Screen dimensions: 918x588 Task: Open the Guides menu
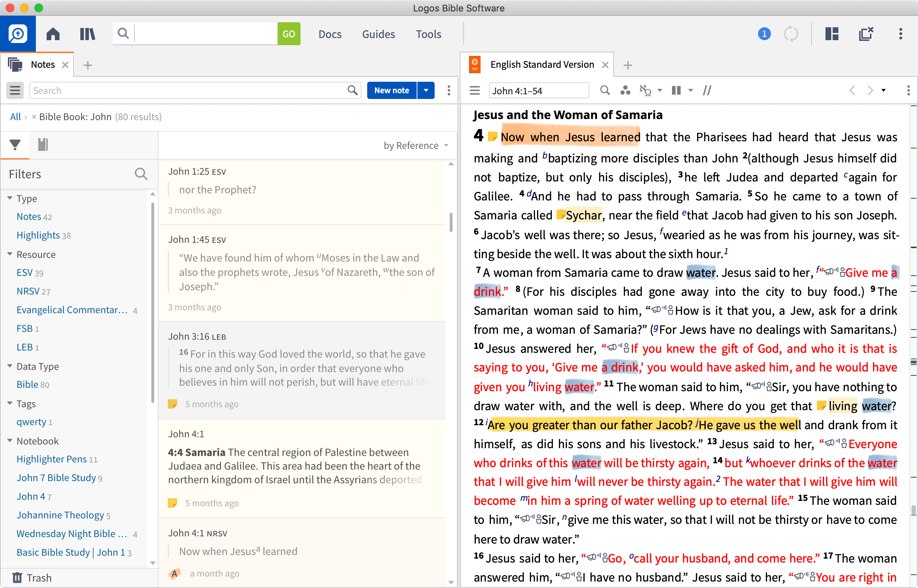378,34
